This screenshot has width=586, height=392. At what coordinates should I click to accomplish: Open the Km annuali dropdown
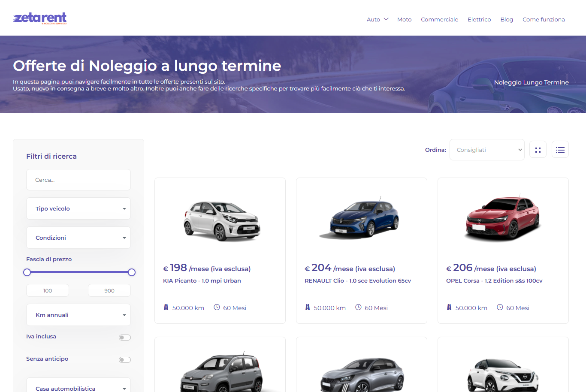(79, 315)
